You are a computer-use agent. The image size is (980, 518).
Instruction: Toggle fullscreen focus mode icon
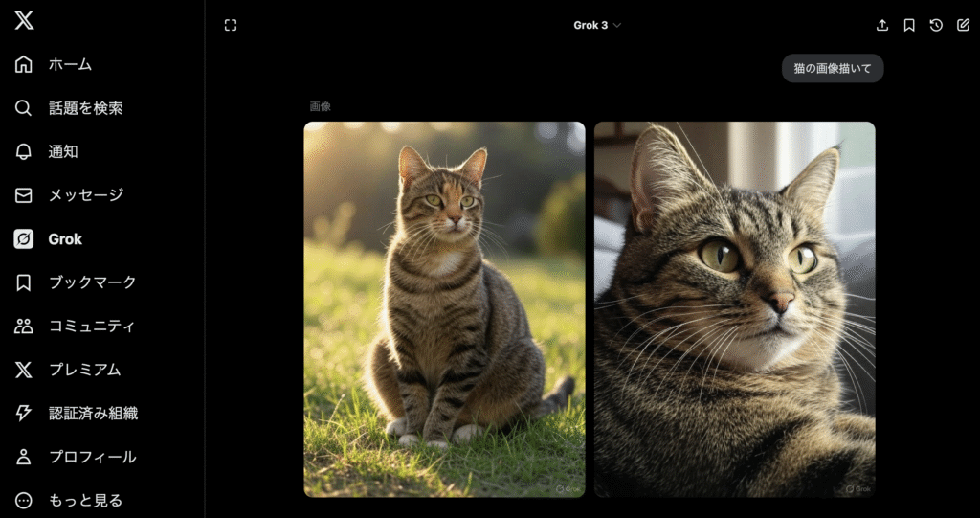click(231, 25)
